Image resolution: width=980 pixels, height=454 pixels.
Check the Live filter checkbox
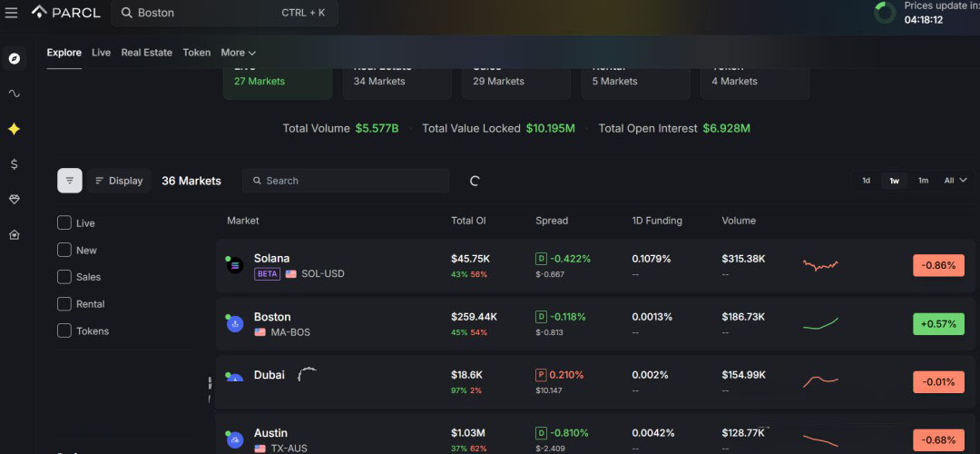click(x=64, y=222)
